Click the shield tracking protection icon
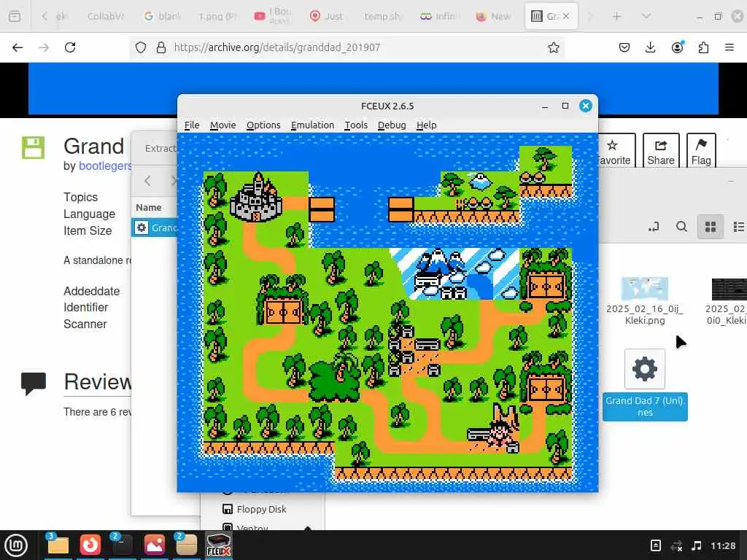 141,47
